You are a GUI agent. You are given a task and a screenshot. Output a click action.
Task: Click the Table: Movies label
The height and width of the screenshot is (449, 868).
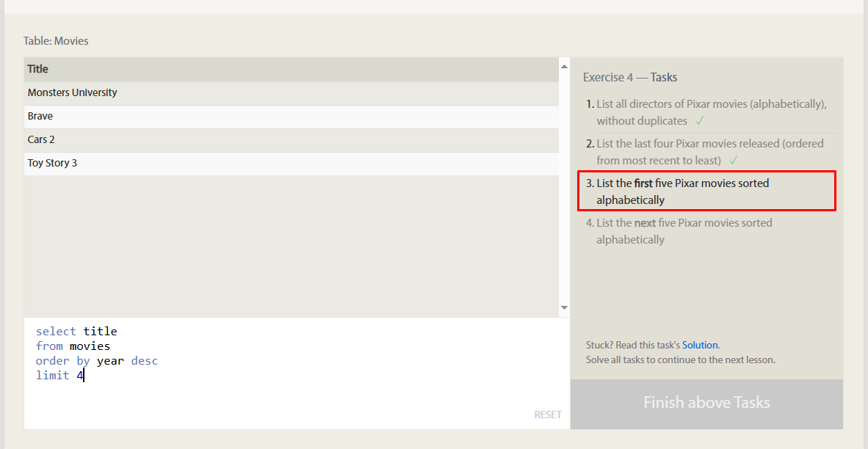56,41
